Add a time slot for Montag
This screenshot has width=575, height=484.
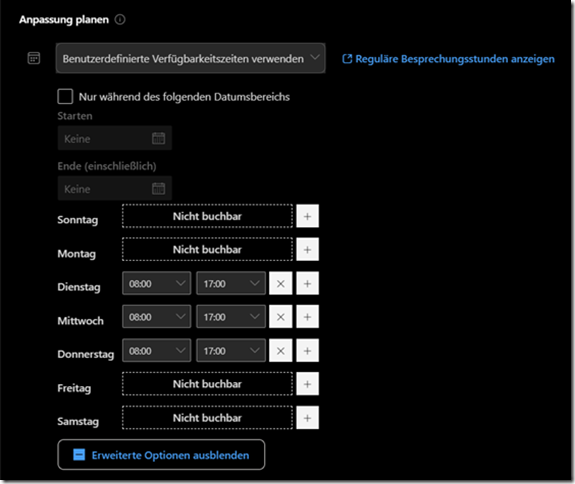point(307,250)
